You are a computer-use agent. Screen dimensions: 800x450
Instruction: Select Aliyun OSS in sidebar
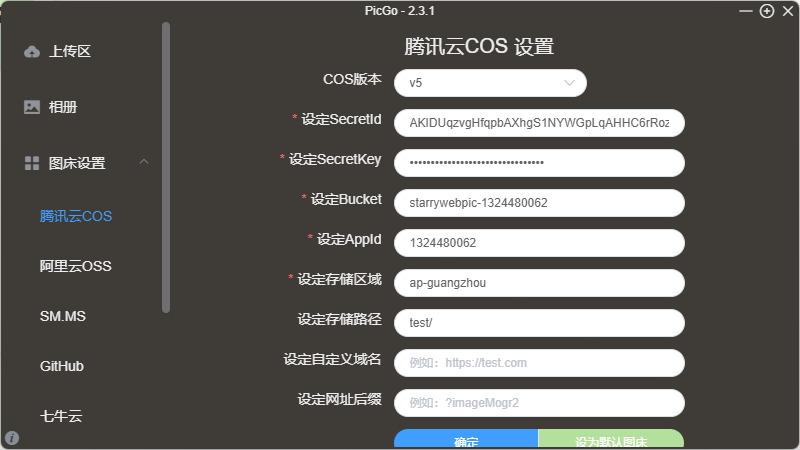76,266
